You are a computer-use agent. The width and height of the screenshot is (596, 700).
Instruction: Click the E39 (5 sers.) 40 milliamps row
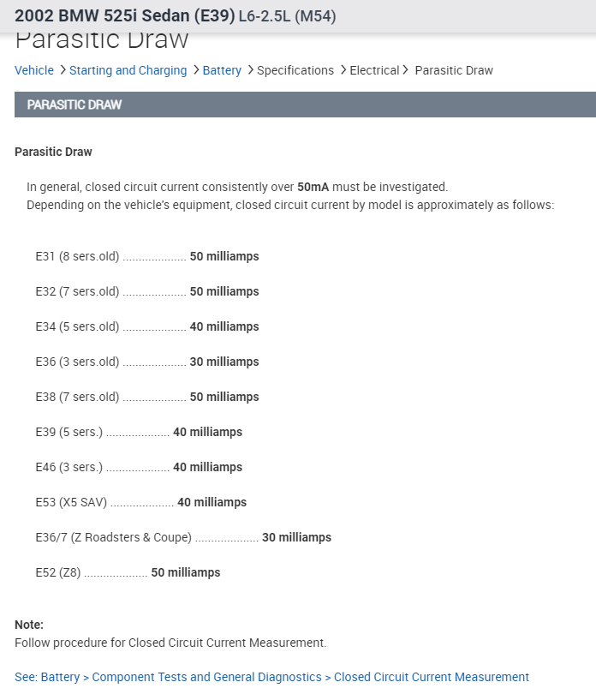click(139, 432)
